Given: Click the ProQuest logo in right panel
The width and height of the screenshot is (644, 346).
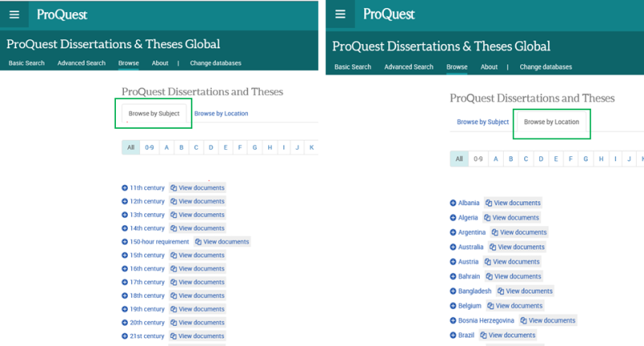Looking at the screenshot, I should click(x=389, y=14).
